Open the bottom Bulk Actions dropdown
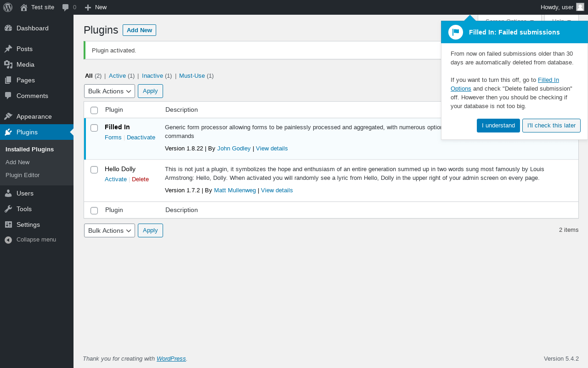This screenshot has width=588, height=368. click(x=109, y=230)
